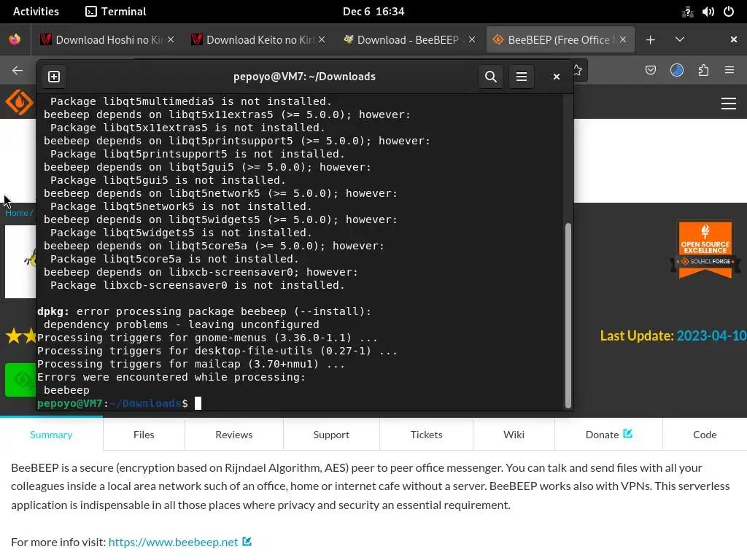747x560 pixels.
Task: Expand list all tabs chevron
Action: (x=680, y=40)
